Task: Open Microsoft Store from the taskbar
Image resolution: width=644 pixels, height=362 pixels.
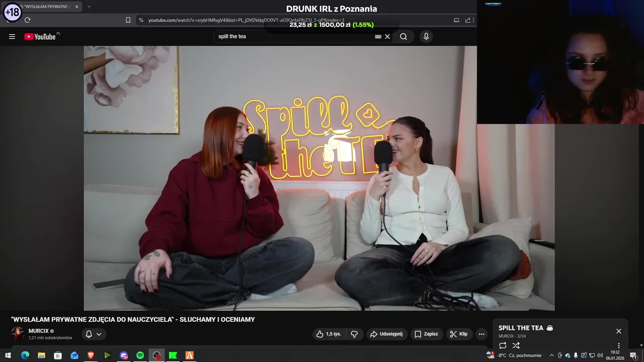Action: click(x=58, y=355)
